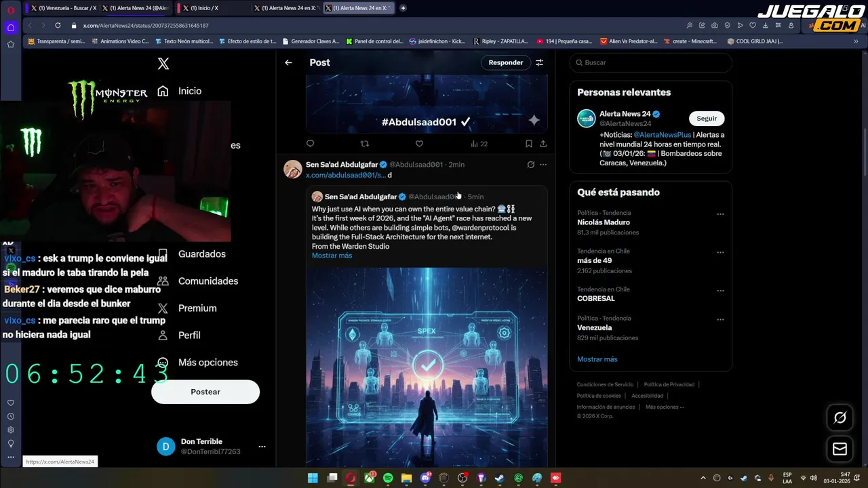
Task: Share the #Abdulsaad001 post
Action: [543, 144]
